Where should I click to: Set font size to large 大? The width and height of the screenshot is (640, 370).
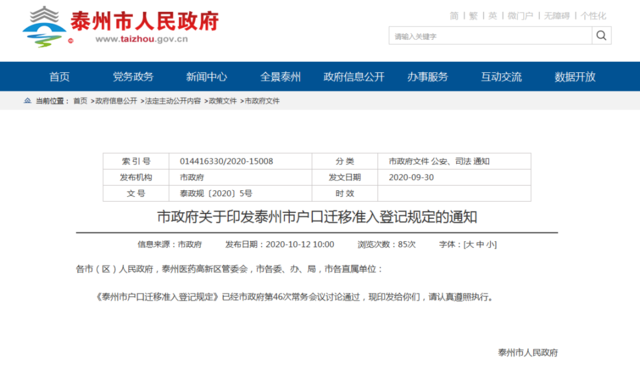click(470, 244)
